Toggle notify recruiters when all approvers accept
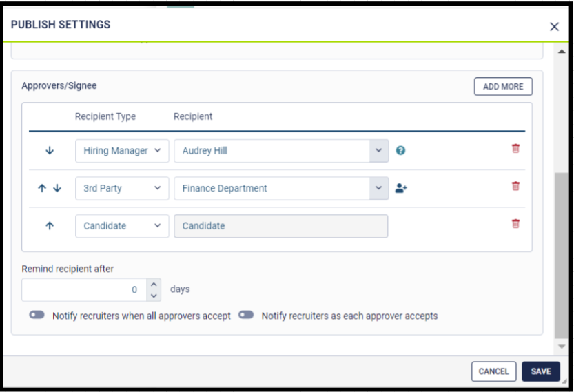Screen dimensions: 574x392 37,315
